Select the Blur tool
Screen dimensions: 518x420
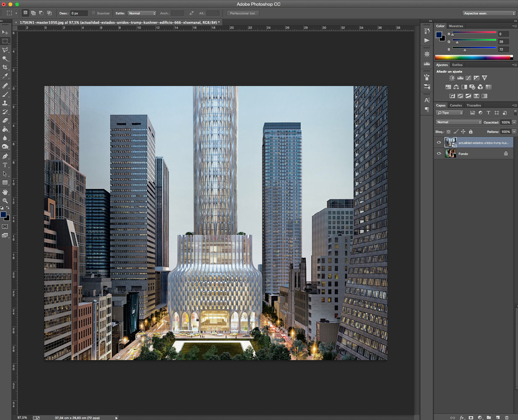[x=5, y=138]
